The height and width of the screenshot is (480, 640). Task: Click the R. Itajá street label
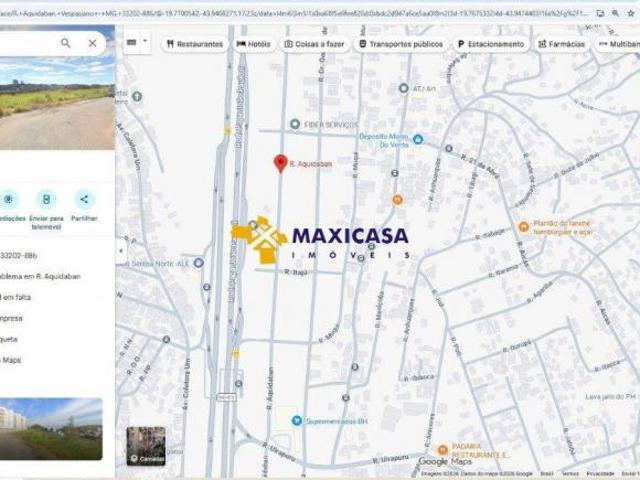[296, 272]
